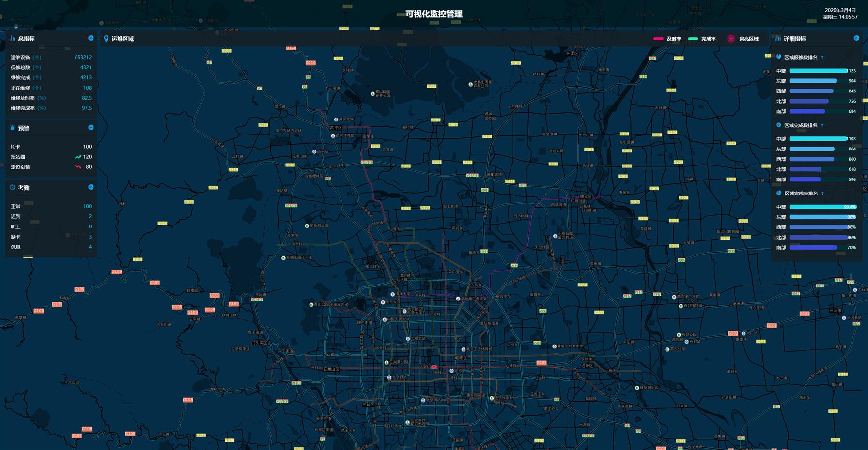The height and width of the screenshot is (450, 868).
Task: Click the alarm siren icon beside 预警
Action: coord(13,128)
